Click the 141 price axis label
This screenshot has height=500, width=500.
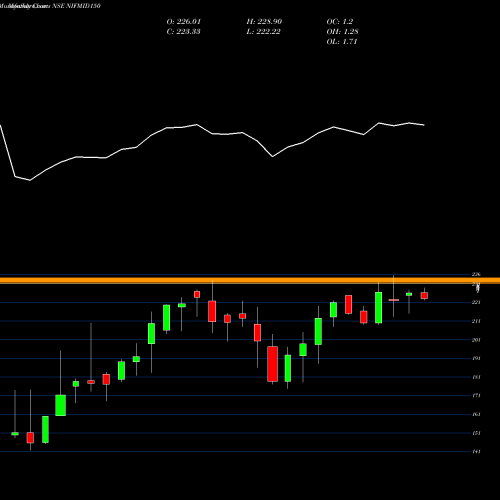click(x=476, y=452)
